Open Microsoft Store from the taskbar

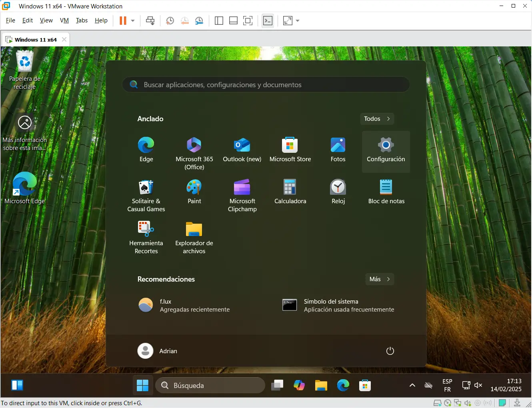point(365,385)
